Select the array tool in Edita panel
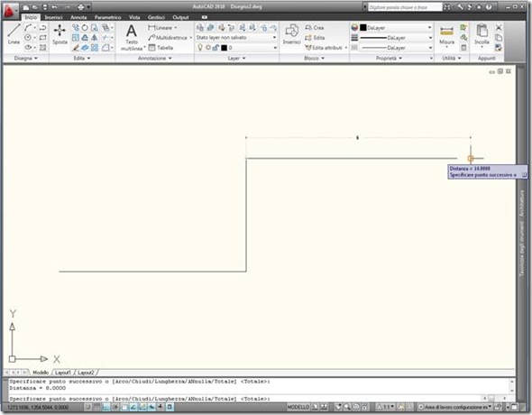Image resolution: width=532 pixels, height=415 pixels. pyautogui.click(x=95, y=48)
